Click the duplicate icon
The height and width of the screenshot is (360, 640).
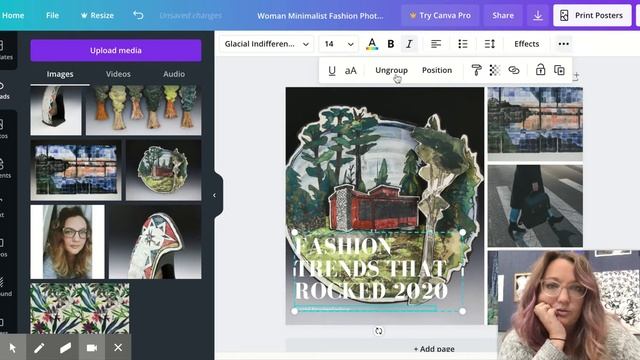[559, 70]
